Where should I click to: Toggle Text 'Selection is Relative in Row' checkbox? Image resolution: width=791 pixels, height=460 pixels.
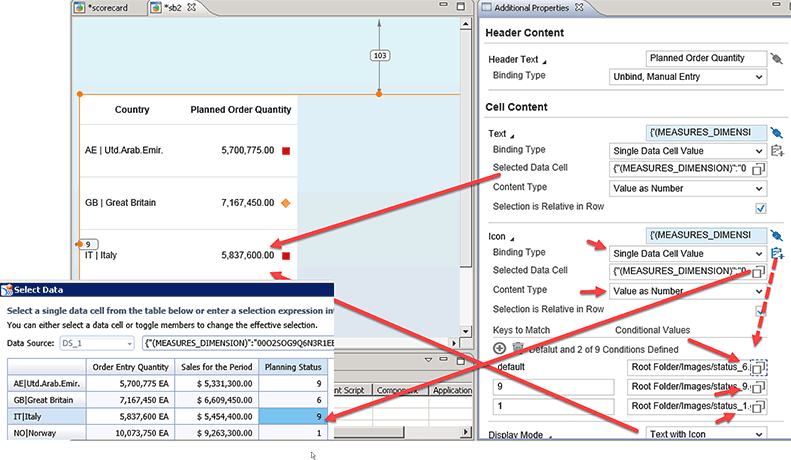point(761,207)
